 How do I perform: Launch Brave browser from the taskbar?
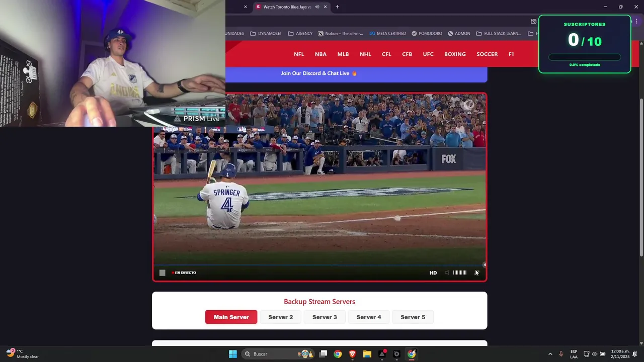tap(352, 354)
